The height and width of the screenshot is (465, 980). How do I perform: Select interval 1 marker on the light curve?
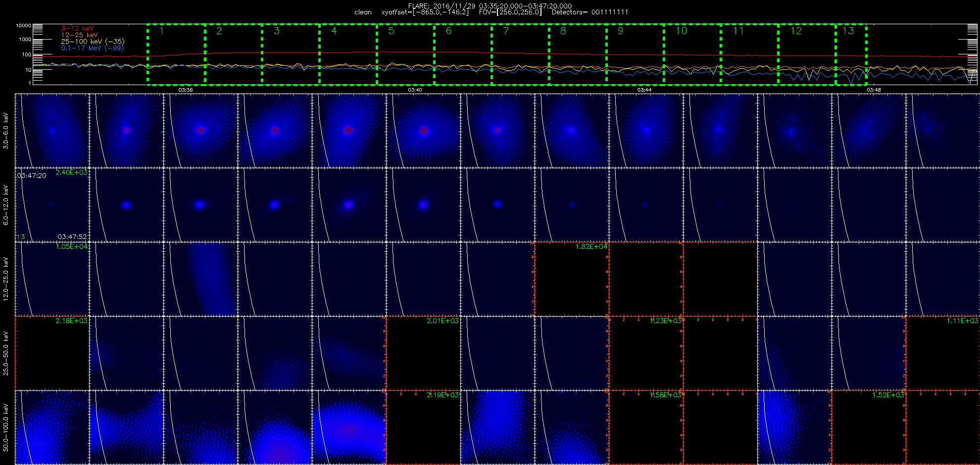(x=162, y=31)
